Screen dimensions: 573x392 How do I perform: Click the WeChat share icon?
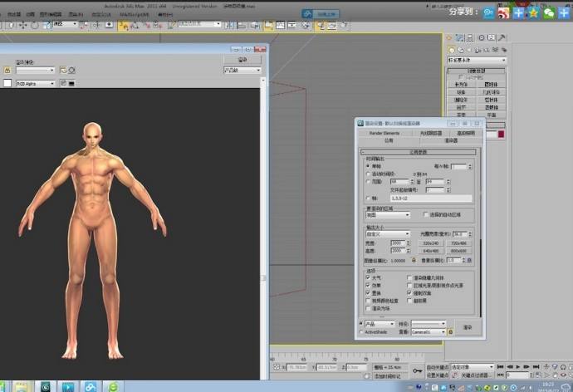[x=549, y=12]
